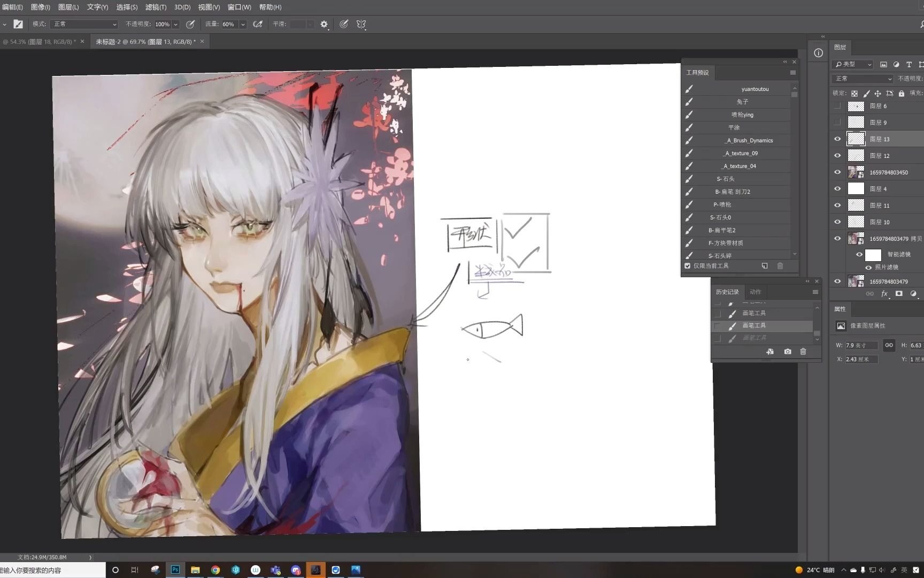Open File Explorer from taskbar

[x=195, y=570]
